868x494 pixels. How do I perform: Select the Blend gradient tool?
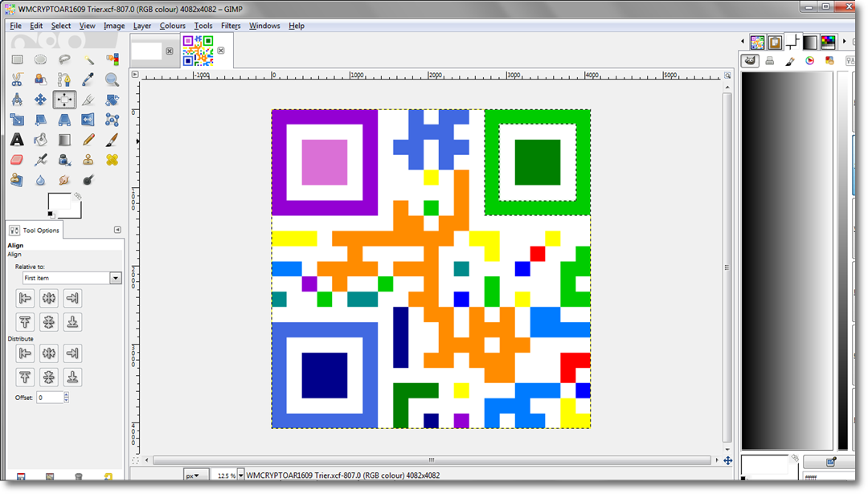click(64, 140)
